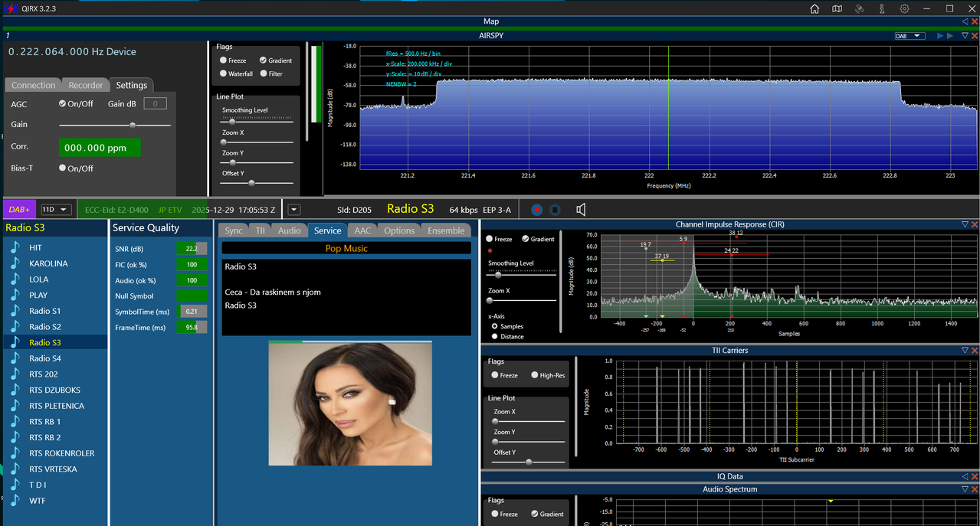The image size is (980, 526).
Task: Switch to the Connection tab
Action: pyautogui.click(x=34, y=85)
